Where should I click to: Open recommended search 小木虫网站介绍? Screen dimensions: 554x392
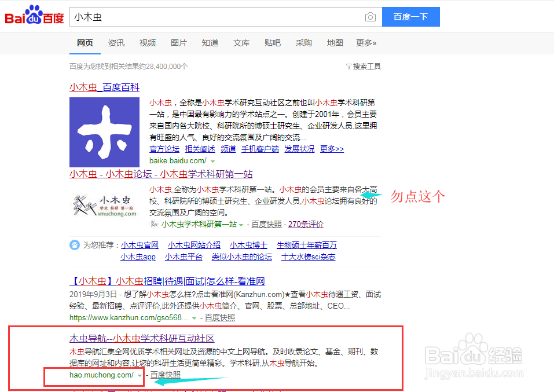click(x=194, y=245)
